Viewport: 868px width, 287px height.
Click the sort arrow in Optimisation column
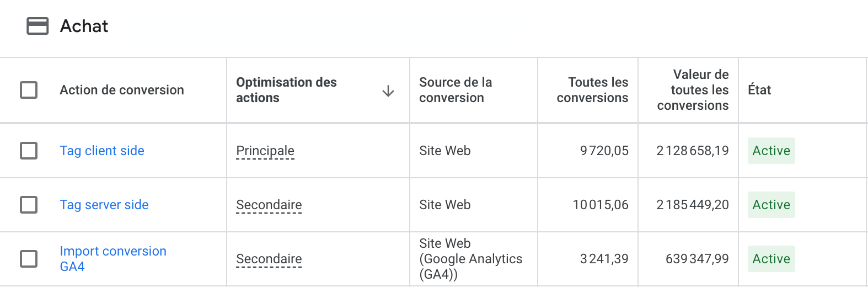[x=388, y=91]
